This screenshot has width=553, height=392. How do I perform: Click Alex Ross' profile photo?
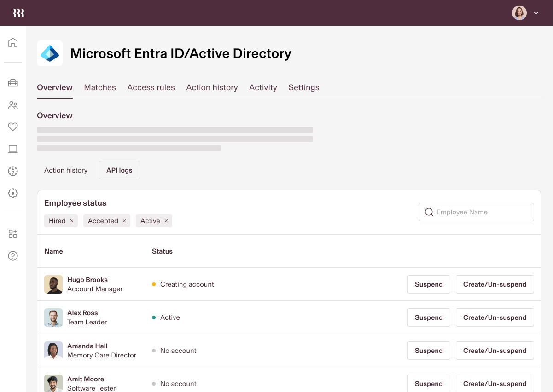pyautogui.click(x=53, y=317)
